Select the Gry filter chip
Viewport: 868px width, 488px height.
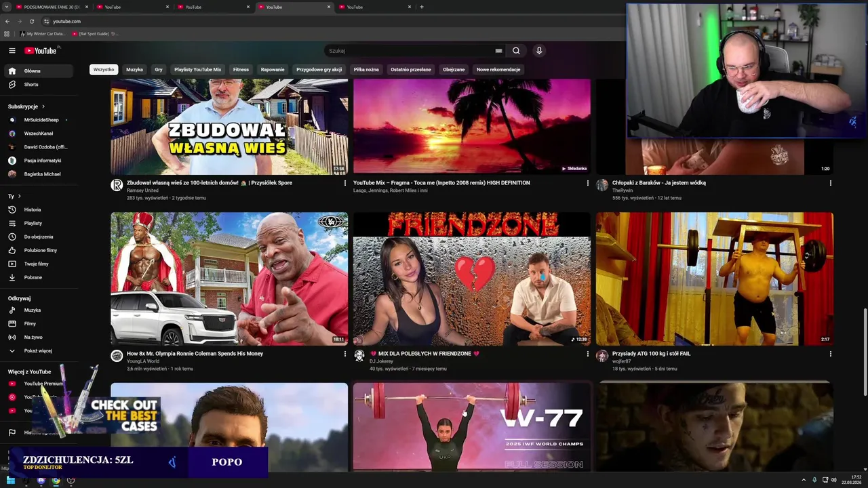pos(159,69)
